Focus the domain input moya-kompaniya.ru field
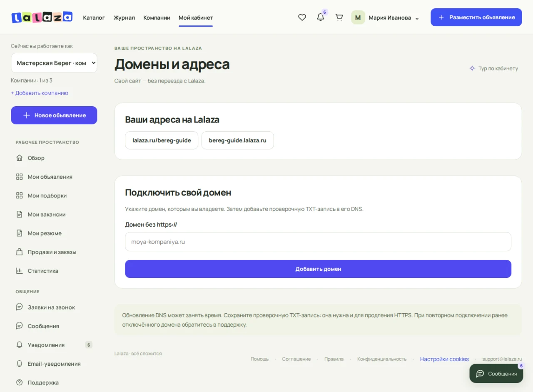This screenshot has height=392, width=533. click(x=318, y=242)
